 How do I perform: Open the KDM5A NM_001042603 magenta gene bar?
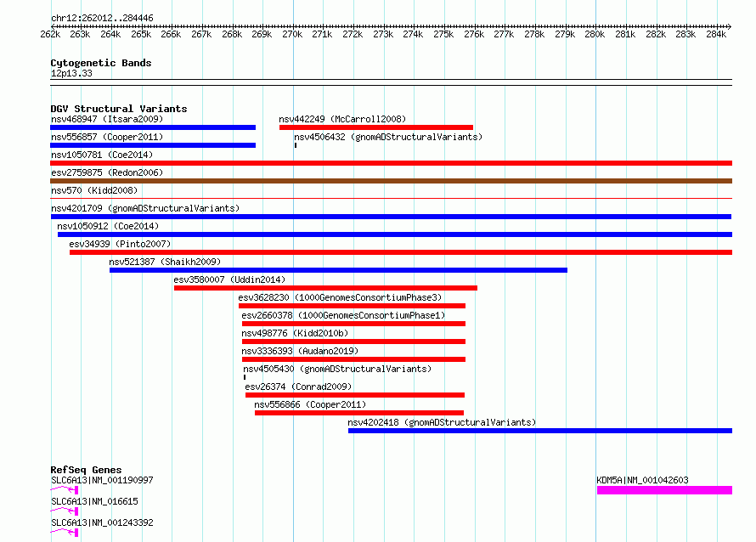[664, 490]
